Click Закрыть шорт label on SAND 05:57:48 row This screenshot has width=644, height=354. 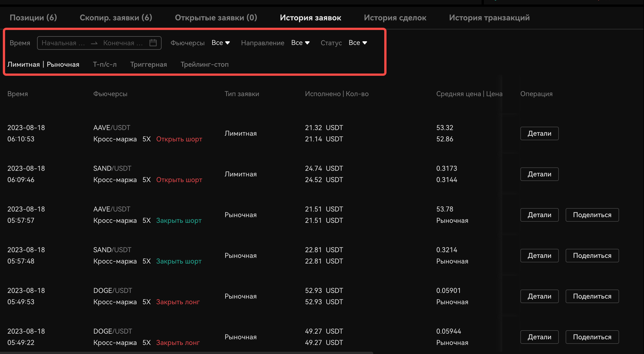179,261
